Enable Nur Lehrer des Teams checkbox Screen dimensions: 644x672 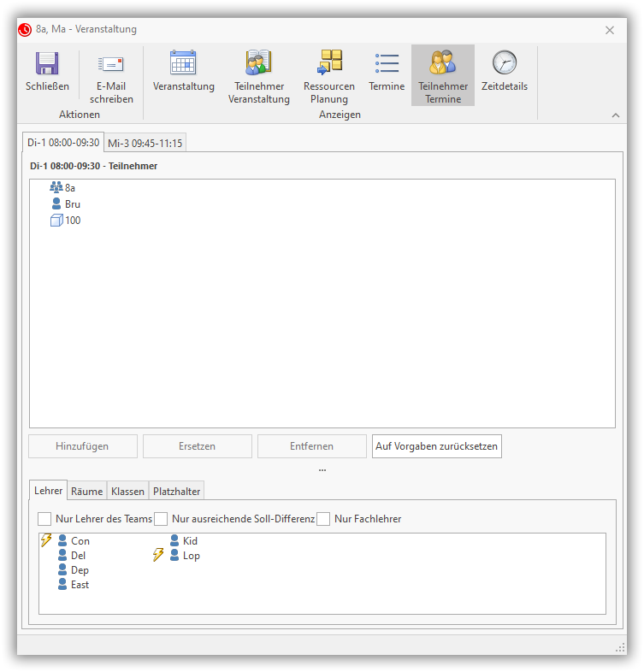(45, 519)
